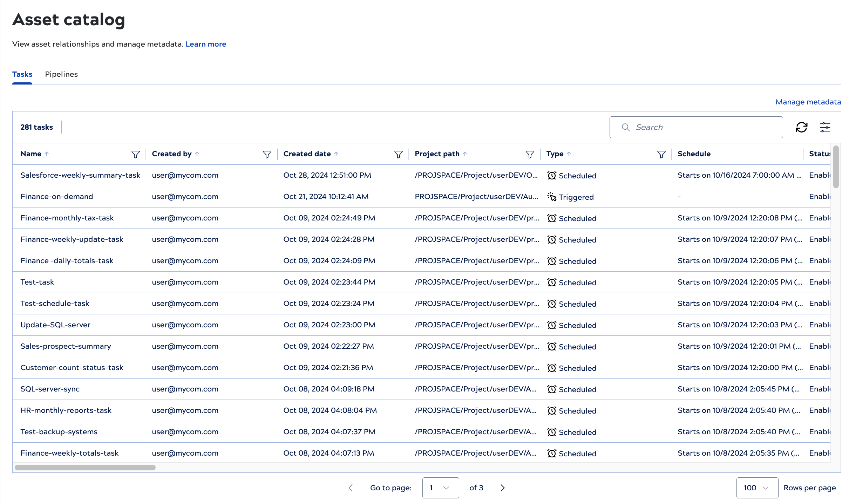
Task: Open table column settings icon
Action: [x=825, y=127]
